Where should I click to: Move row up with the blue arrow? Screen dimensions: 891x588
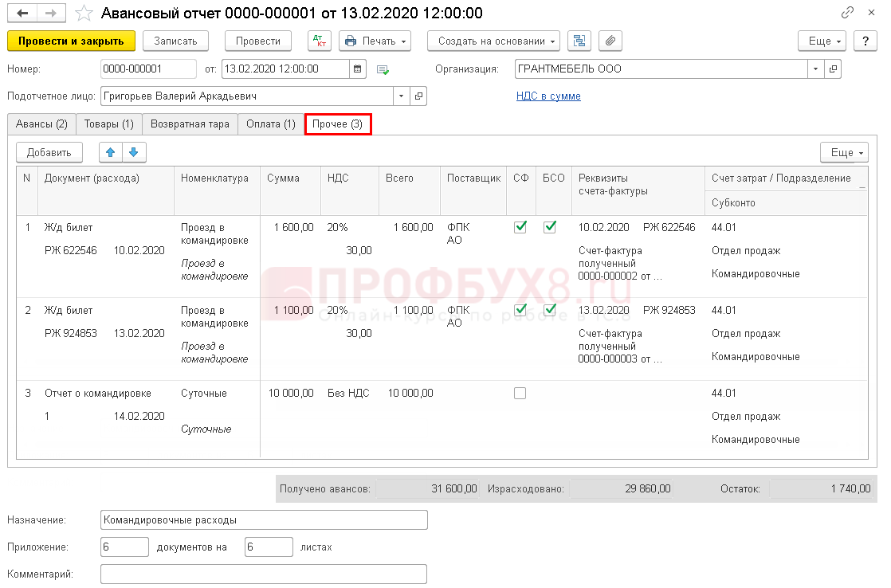click(111, 152)
